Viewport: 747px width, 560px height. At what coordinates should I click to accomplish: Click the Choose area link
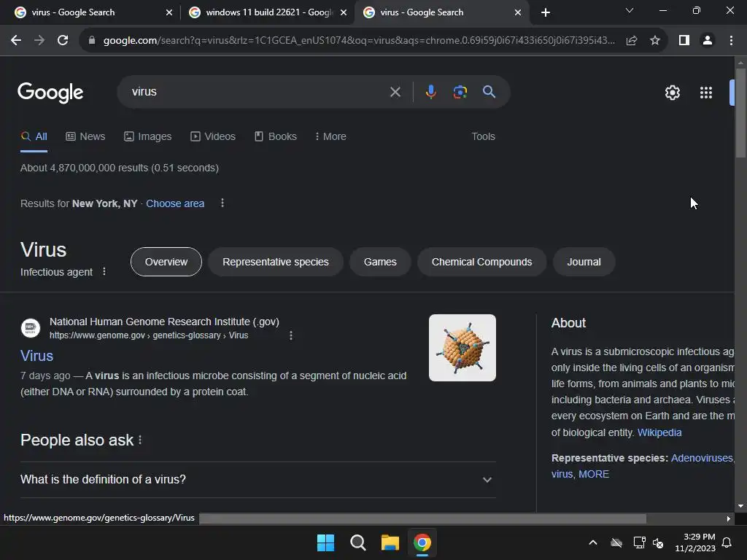175,203
